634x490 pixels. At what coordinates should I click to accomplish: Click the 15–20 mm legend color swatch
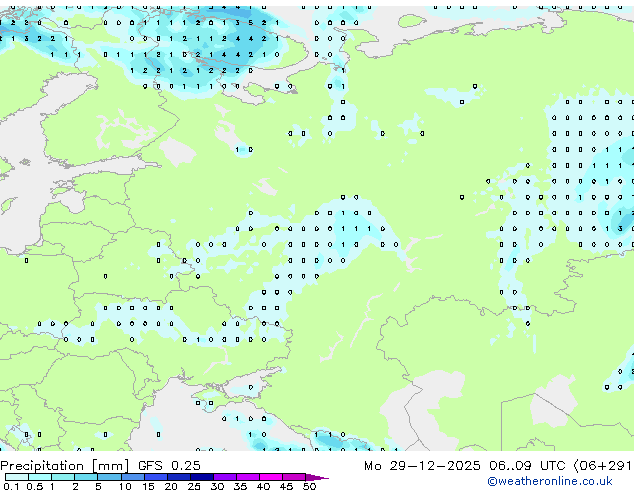155,477
